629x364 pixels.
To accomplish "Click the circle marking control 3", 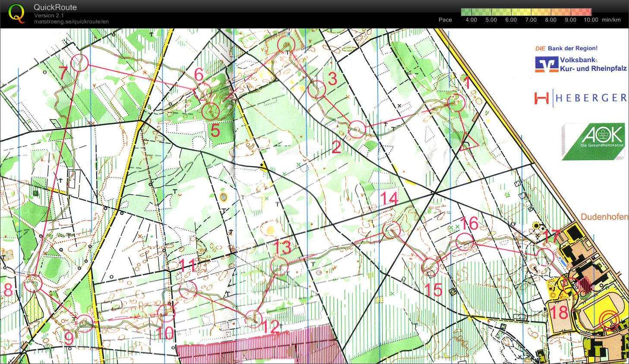I will tap(316, 89).
